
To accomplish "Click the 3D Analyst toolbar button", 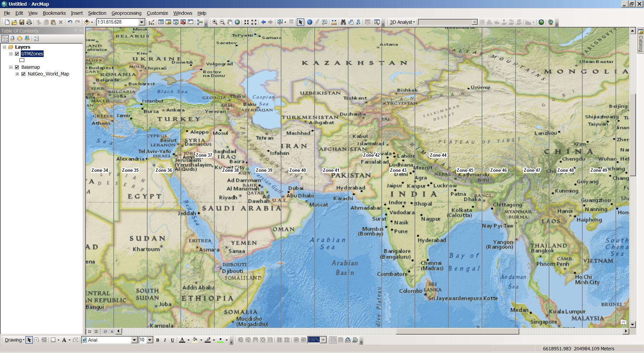I will [x=402, y=22].
